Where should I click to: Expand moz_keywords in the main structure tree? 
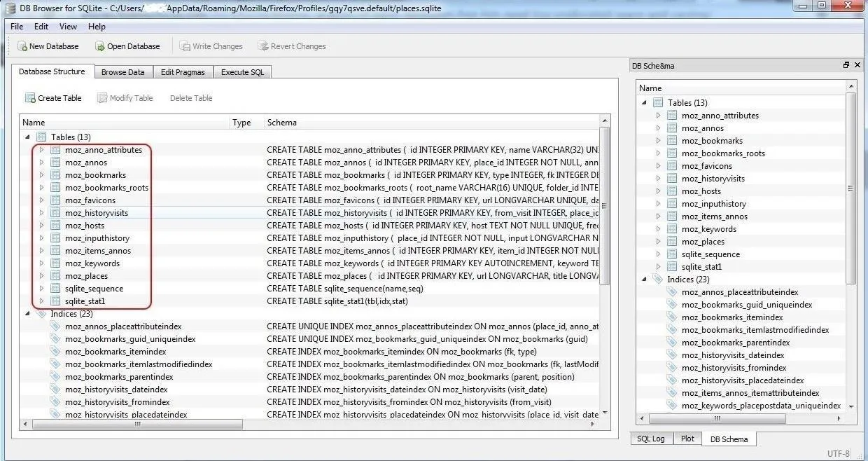41,263
